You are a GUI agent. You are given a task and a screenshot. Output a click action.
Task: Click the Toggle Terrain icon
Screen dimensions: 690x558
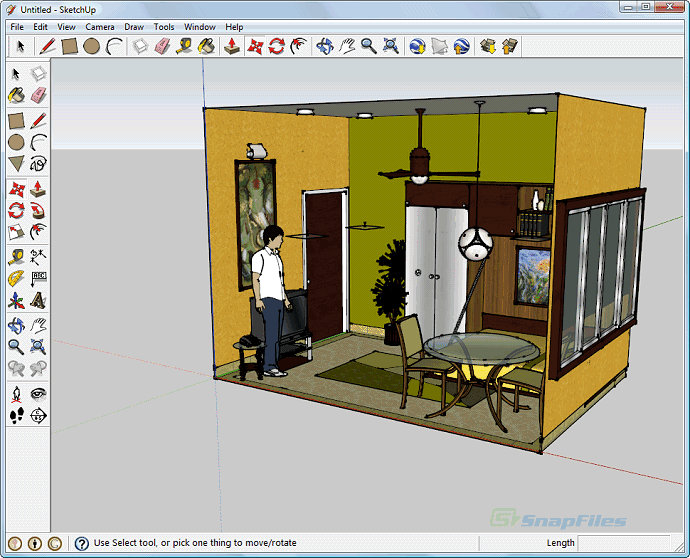[x=439, y=46]
